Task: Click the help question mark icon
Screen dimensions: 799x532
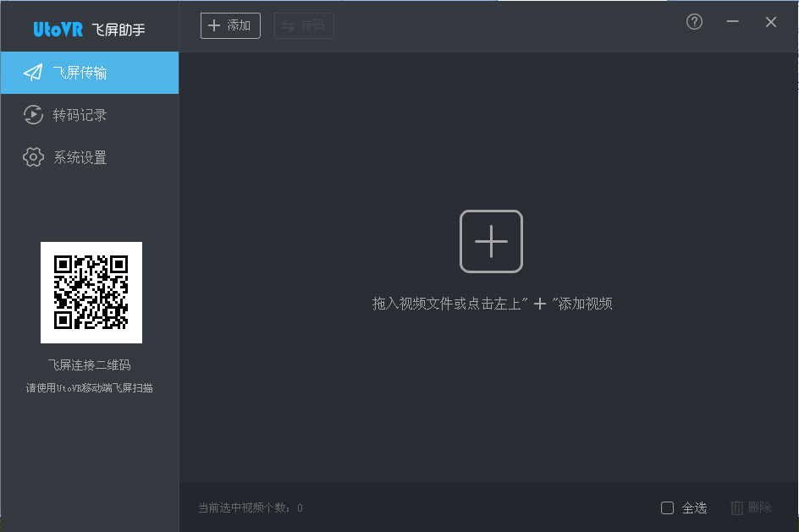Action: click(694, 22)
